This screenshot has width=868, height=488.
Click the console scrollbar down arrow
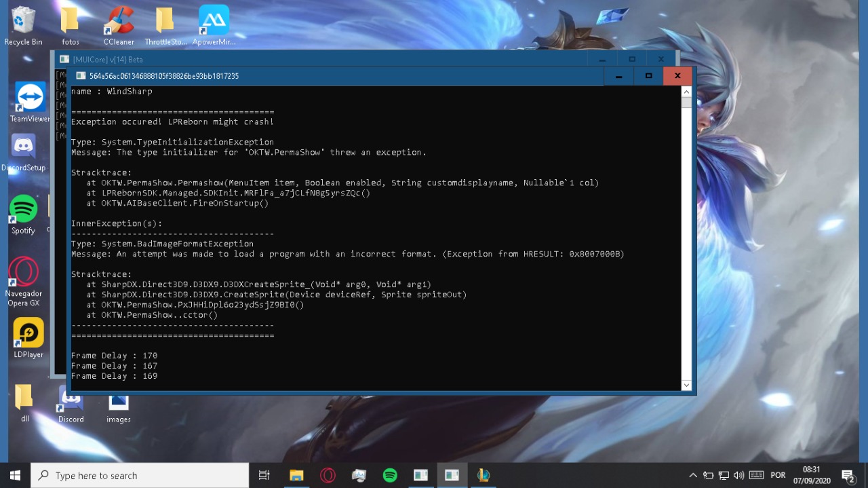coord(686,385)
